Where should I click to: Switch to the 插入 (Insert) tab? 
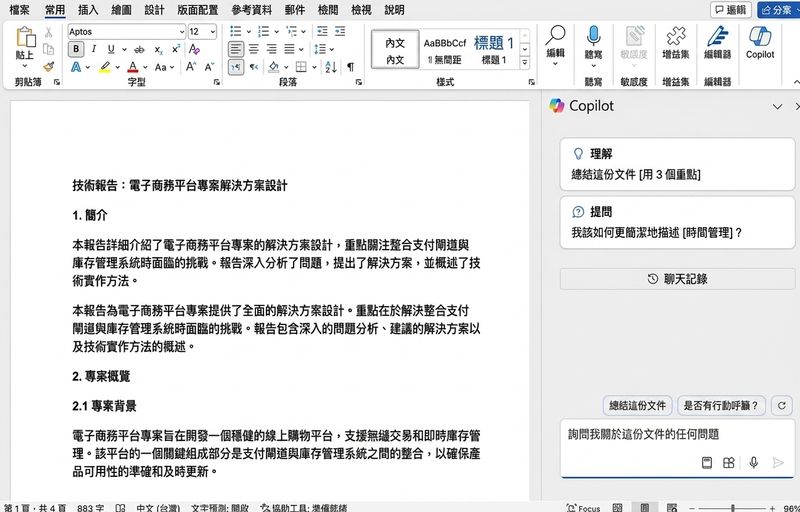88,10
